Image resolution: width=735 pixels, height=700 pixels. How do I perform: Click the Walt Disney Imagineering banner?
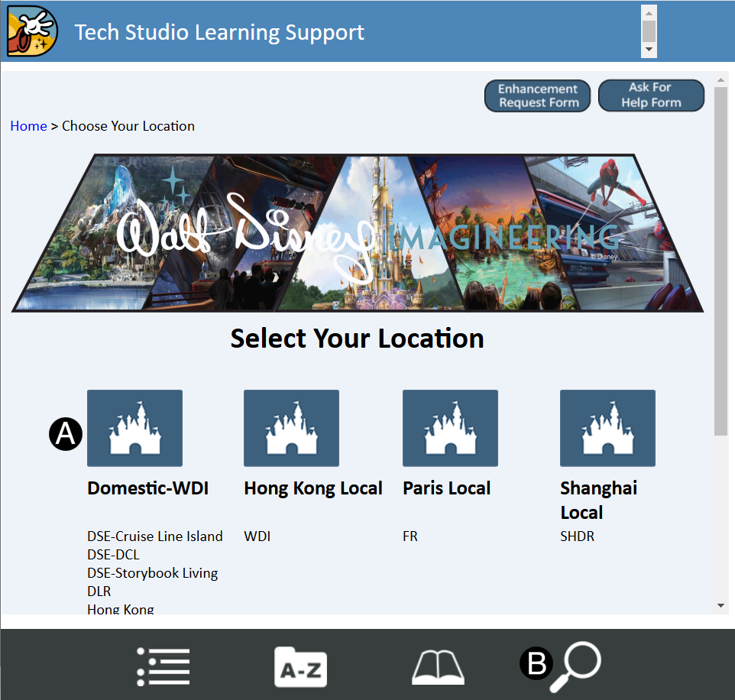(x=358, y=233)
